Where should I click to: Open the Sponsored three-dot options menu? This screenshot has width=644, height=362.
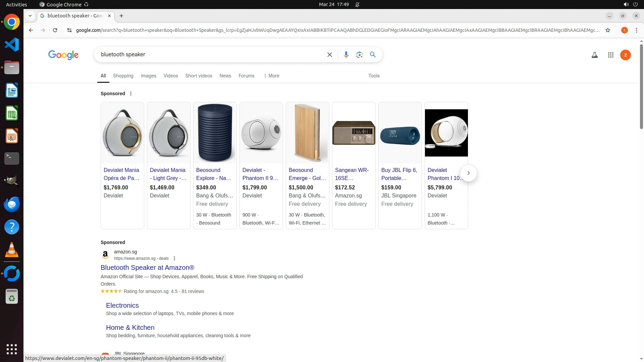point(131,94)
